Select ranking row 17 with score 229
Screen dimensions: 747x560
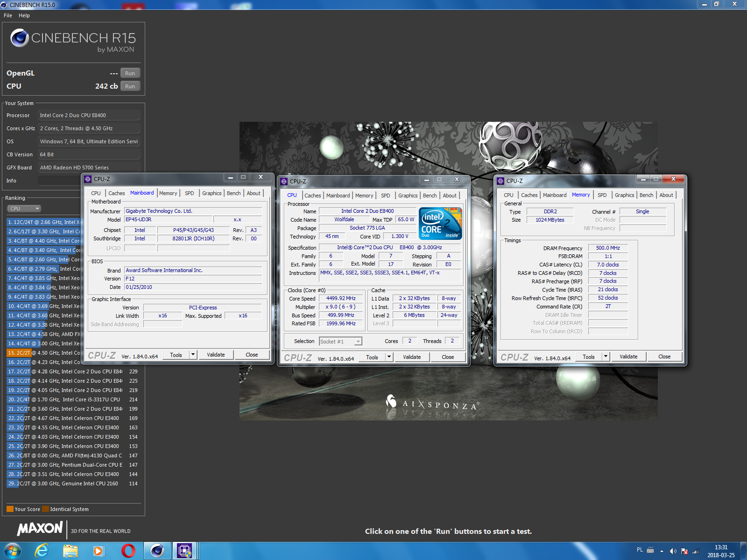[73, 371]
